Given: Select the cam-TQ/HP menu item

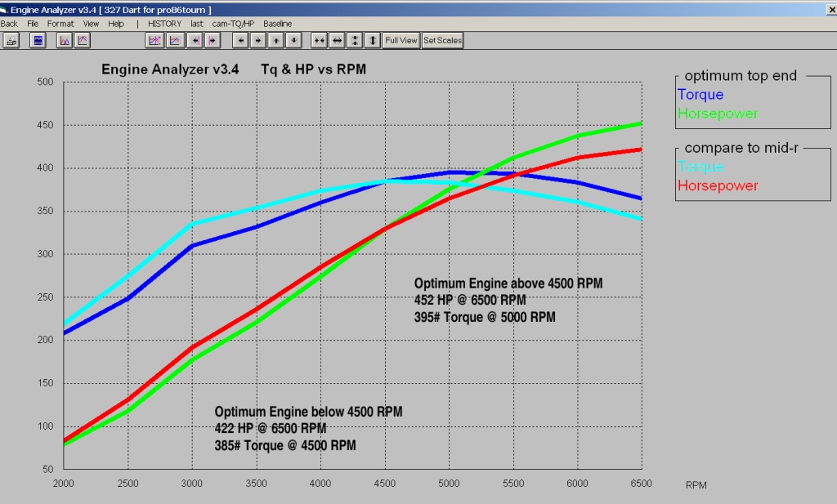Looking at the screenshot, I should point(233,24).
